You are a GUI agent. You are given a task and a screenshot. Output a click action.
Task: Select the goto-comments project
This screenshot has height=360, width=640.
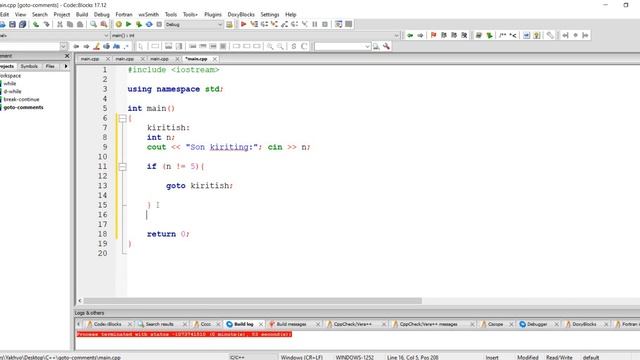tap(23, 107)
